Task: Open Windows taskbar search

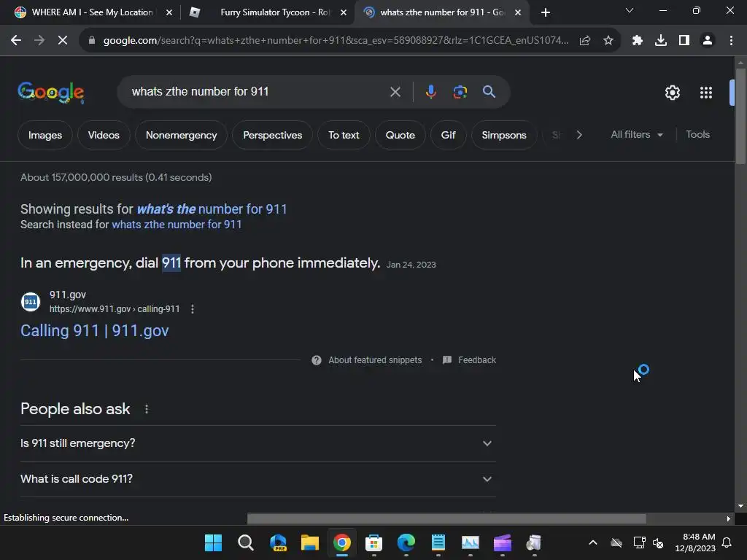Action: click(x=246, y=542)
